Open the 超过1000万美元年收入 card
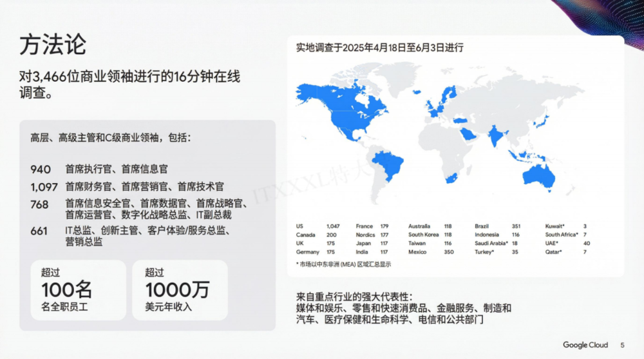The image size is (644, 359). (x=180, y=289)
